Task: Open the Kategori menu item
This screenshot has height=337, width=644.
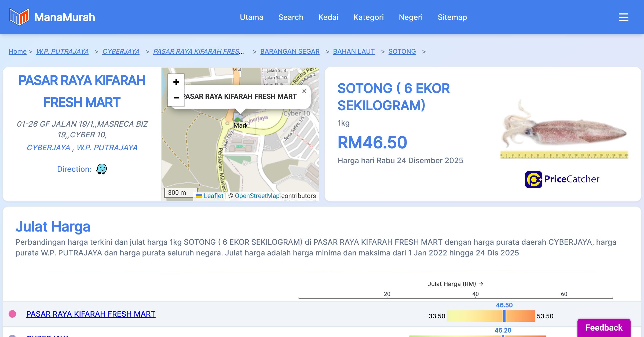Action: coord(368,17)
